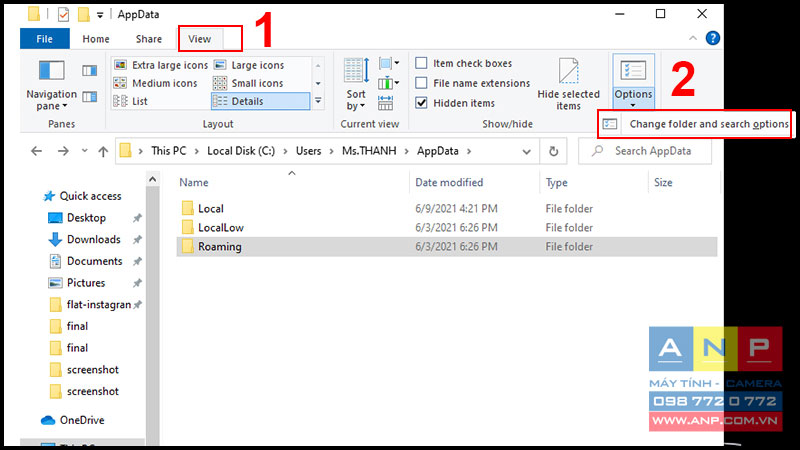Open Desktop in Quick access

click(86, 218)
